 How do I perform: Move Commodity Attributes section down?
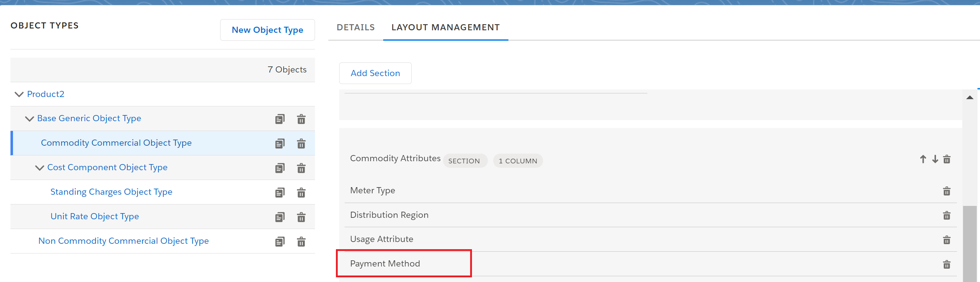935,159
